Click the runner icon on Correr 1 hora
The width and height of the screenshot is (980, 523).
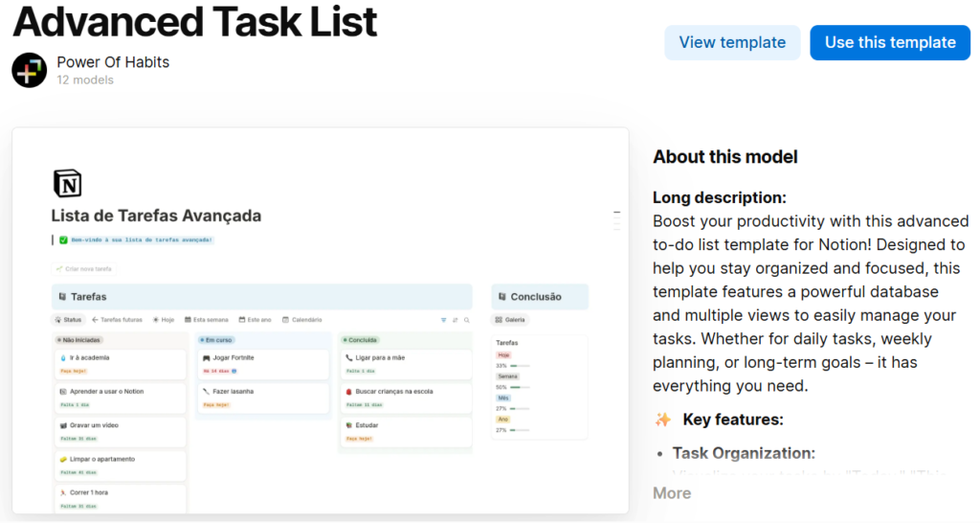63,493
